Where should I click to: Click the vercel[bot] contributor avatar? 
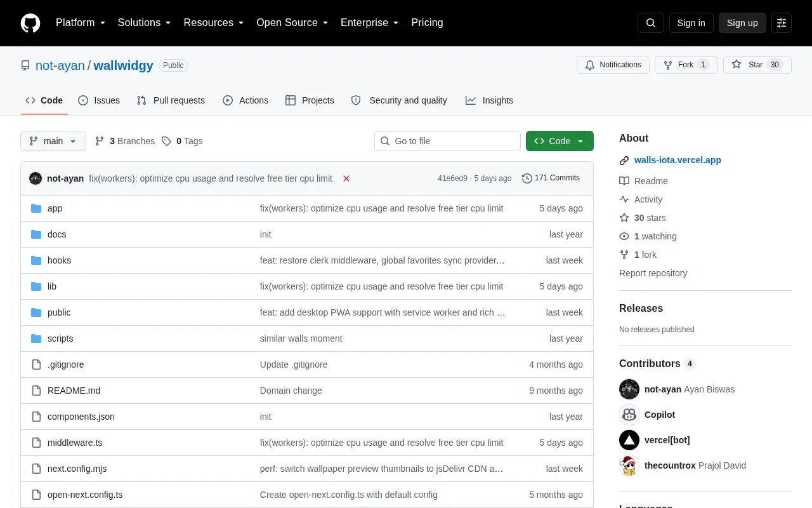[x=629, y=440]
